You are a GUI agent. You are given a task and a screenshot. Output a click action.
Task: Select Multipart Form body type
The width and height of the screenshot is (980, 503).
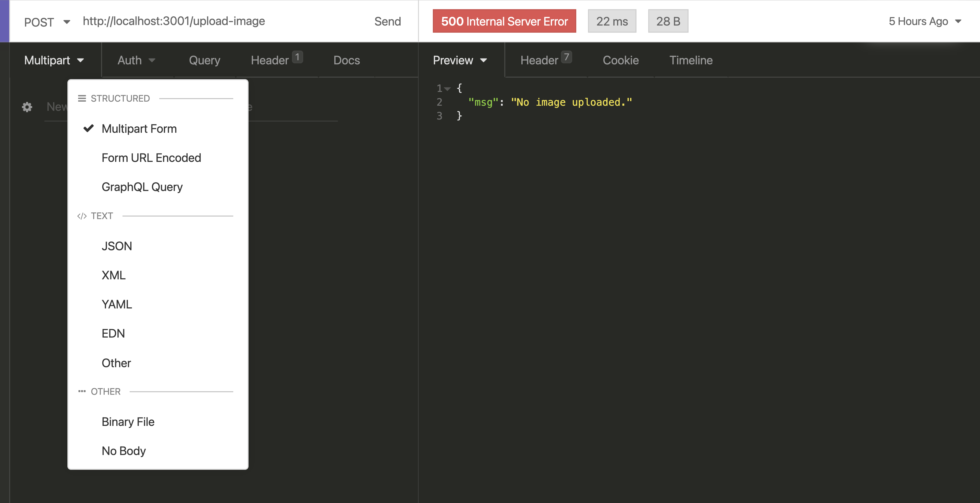pyautogui.click(x=158, y=129)
